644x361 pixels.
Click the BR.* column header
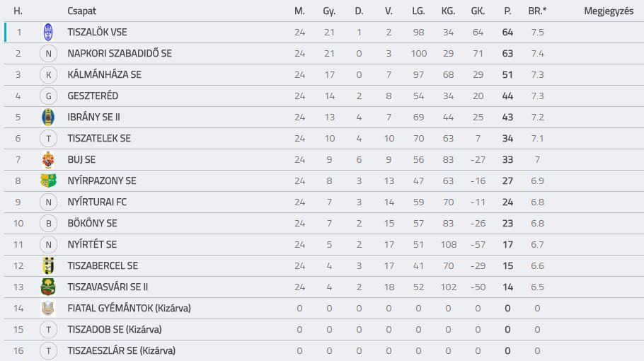pyautogui.click(x=537, y=11)
